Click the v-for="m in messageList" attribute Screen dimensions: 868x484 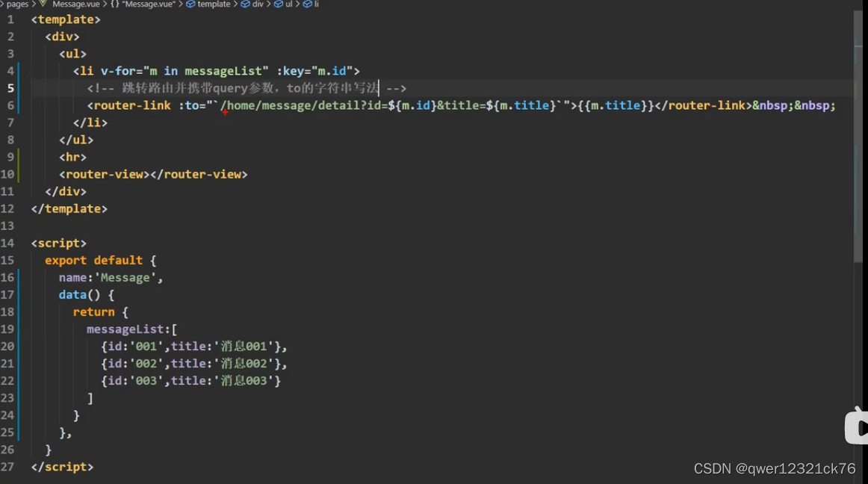185,71
